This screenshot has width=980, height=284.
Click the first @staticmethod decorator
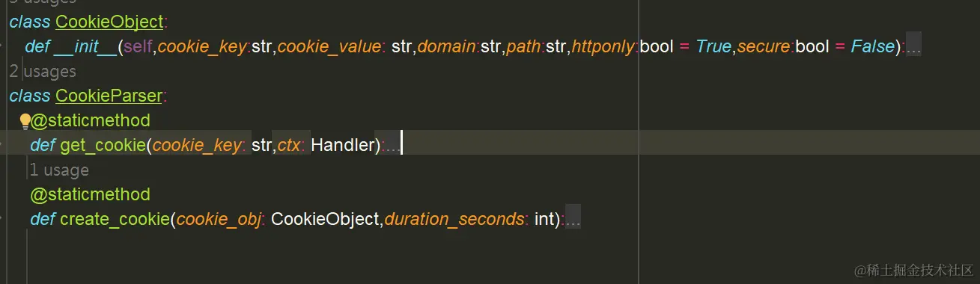[x=90, y=120]
